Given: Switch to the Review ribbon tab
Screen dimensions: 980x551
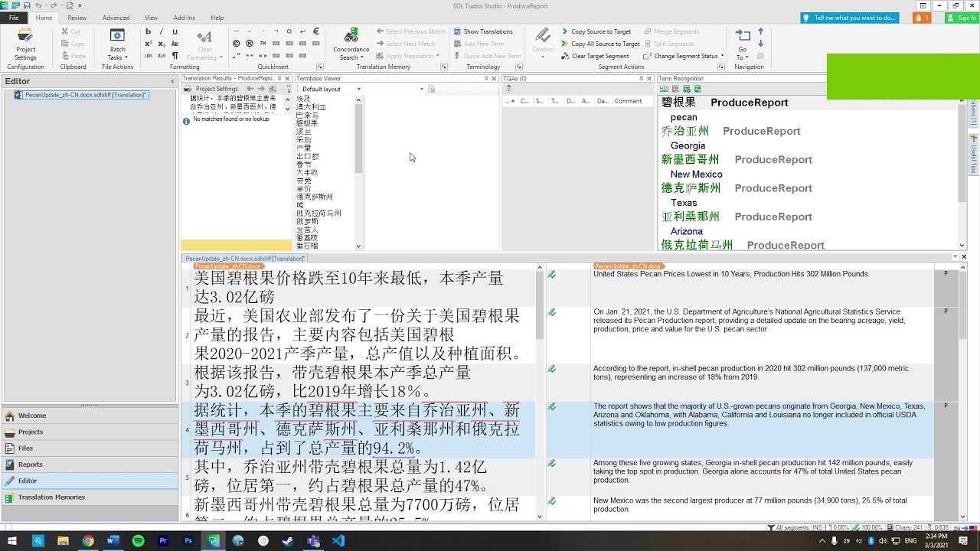Looking at the screenshot, I should tap(77, 18).
